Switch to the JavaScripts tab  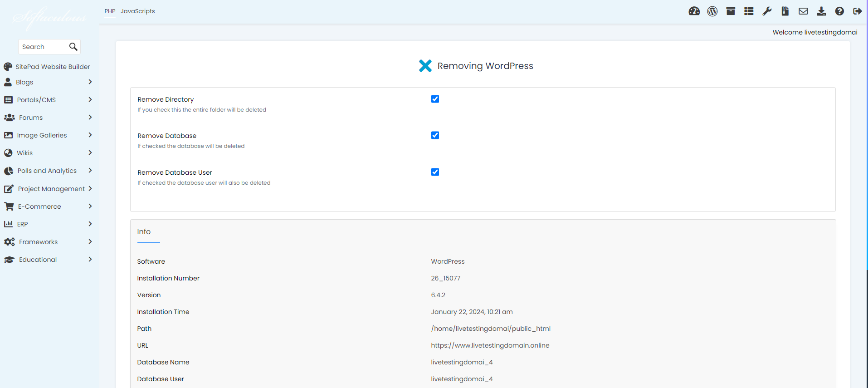(x=137, y=11)
